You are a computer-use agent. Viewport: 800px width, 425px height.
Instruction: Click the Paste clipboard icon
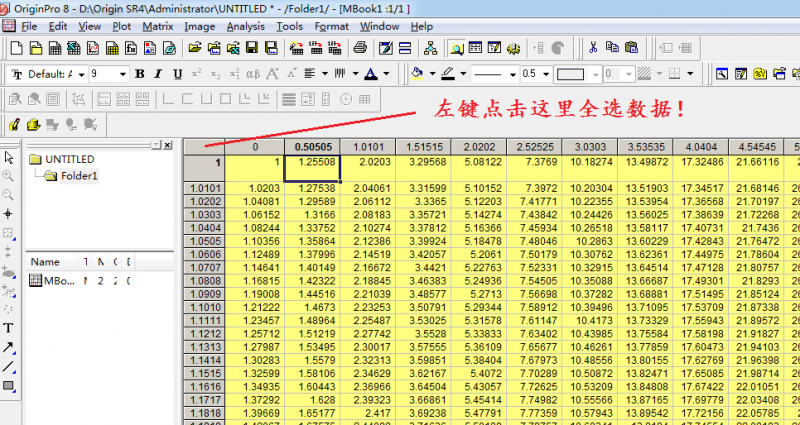pyautogui.click(x=631, y=47)
